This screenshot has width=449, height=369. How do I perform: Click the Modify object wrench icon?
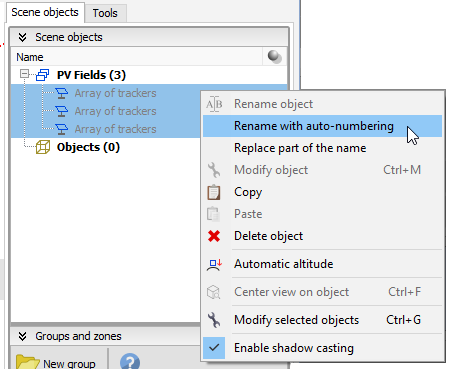click(x=214, y=170)
